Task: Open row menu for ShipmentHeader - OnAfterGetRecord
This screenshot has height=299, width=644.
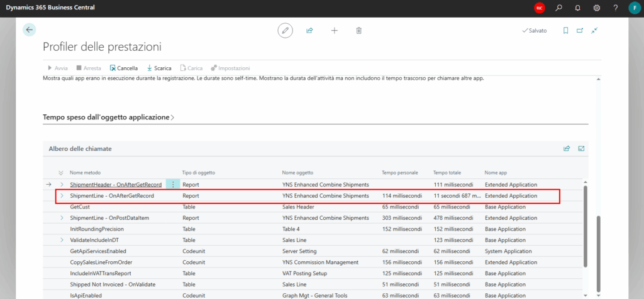Action: click(x=173, y=185)
